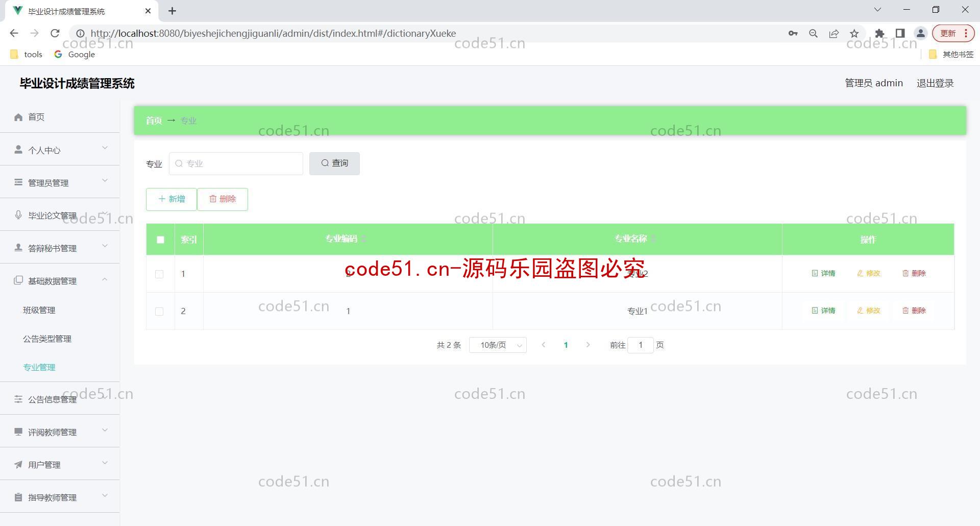Expand the 个人中心 menu
Screen dimensions: 980x526
[60, 150]
